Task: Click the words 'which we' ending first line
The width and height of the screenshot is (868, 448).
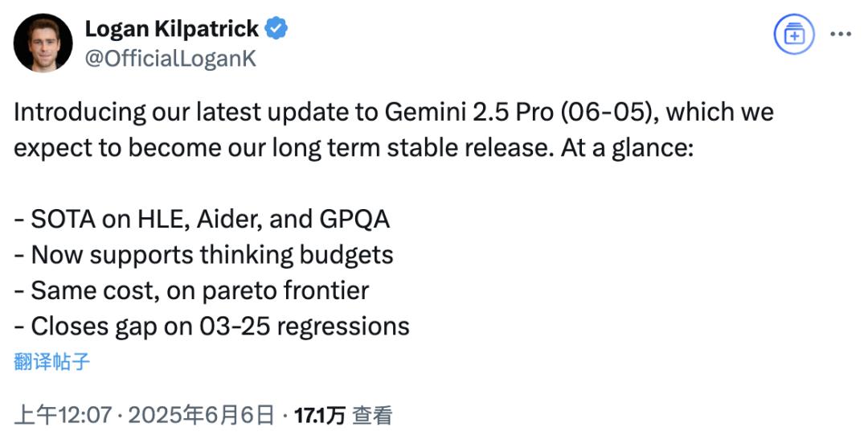Action: (x=719, y=113)
